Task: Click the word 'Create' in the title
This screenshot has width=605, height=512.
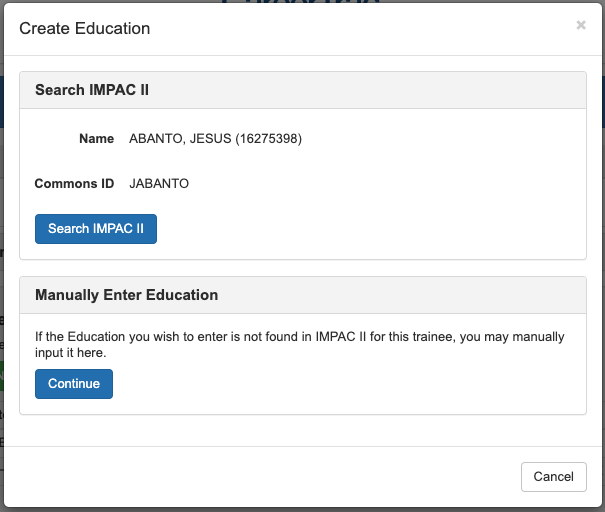Action: click(x=43, y=28)
